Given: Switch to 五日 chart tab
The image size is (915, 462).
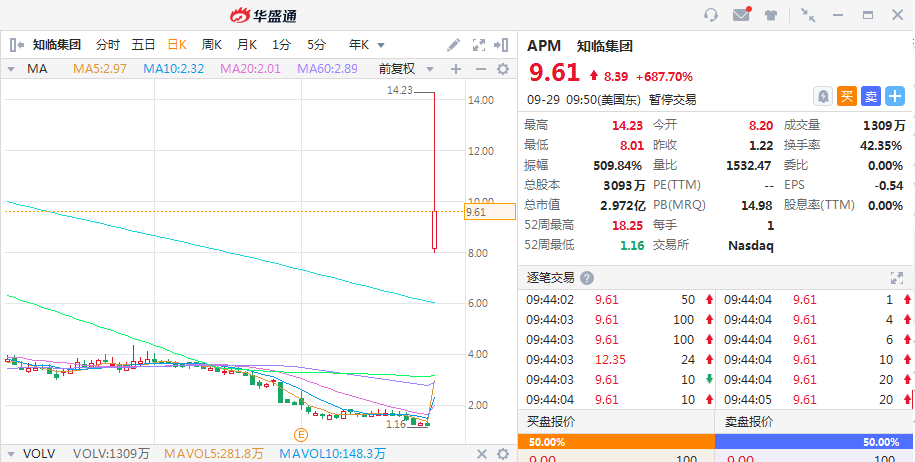Looking at the screenshot, I should 143,45.
